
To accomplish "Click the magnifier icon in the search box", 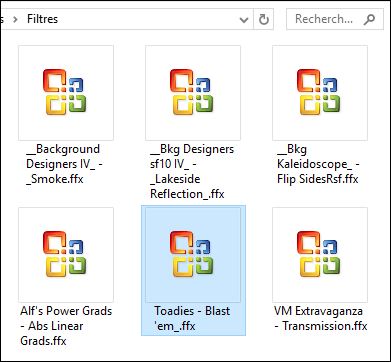I will click(x=369, y=20).
